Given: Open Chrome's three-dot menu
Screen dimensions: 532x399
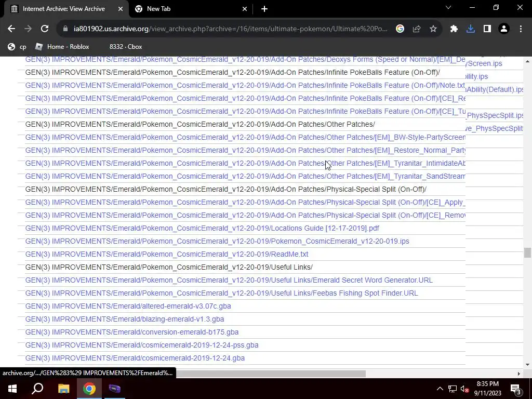Looking at the screenshot, I should [521, 29].
